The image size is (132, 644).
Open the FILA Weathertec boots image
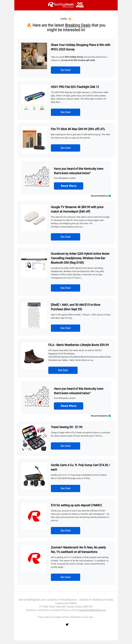tap(34, 356)
